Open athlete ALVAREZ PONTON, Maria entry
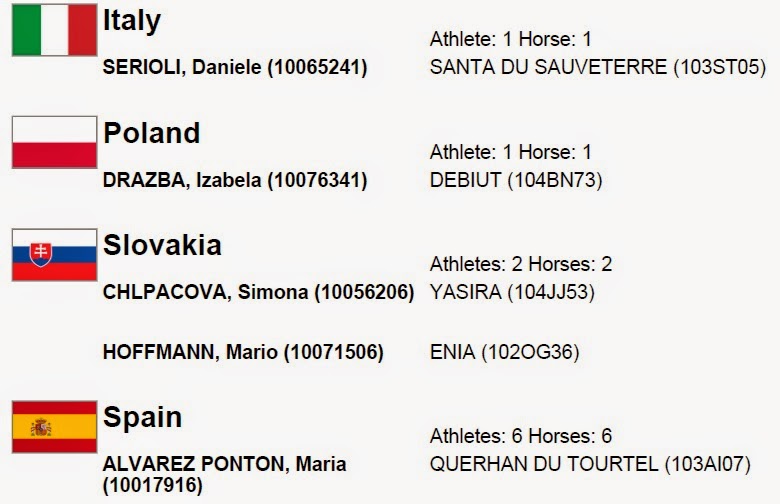This screenshot has width=780, height=504. tap(224, 474)
